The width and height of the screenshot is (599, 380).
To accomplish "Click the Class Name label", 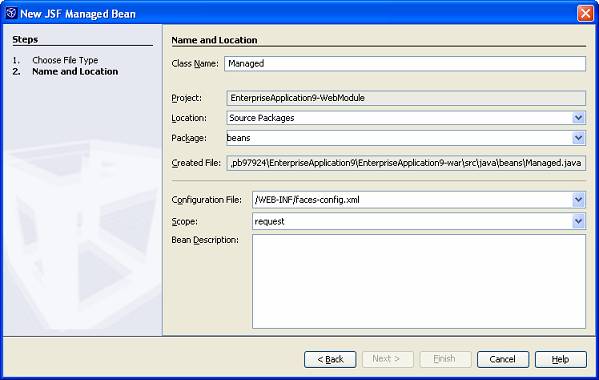I will (x=195, y=63).
